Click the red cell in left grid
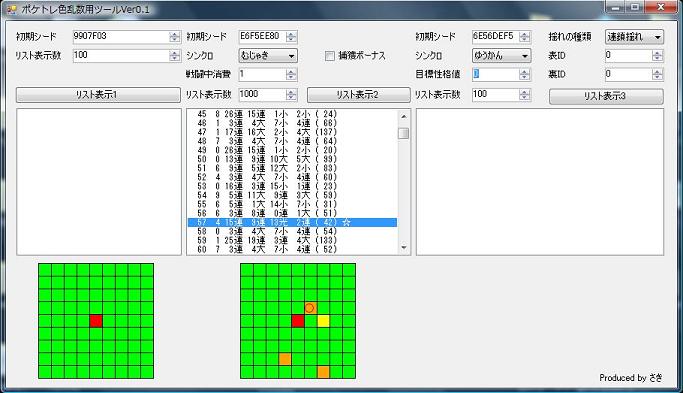 tap(96, 321)
